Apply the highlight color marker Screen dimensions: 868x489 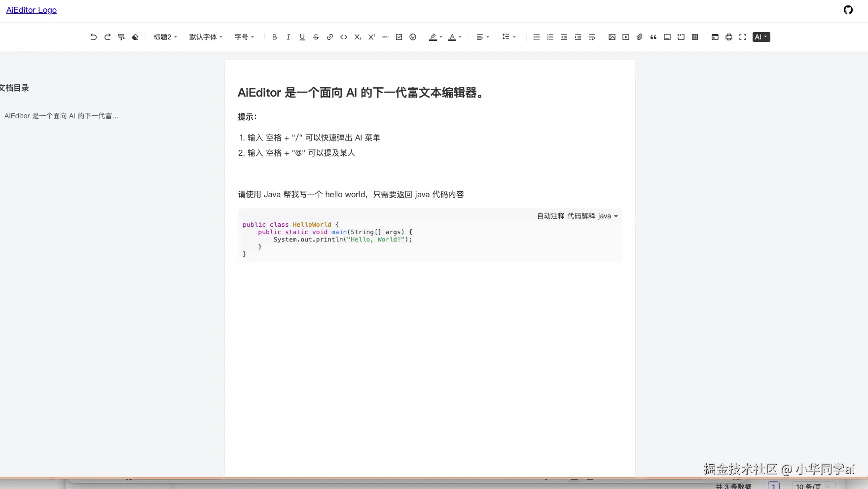pyautogui.click(x=433, y=37)
